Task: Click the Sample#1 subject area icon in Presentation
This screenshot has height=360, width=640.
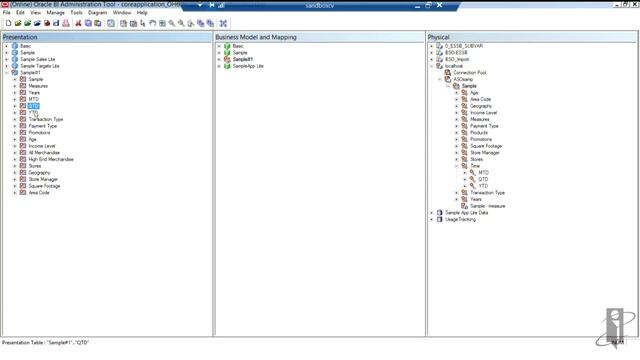Action: pyautogui.click(x=15, y=72)
